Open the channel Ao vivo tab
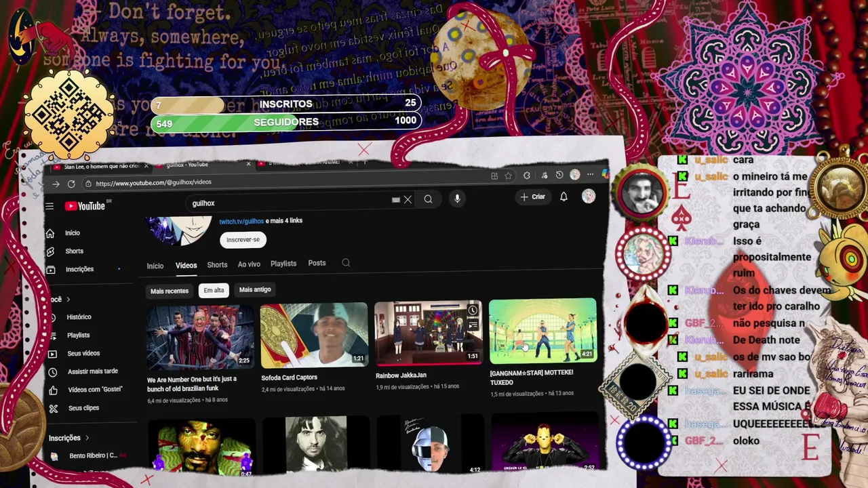Screen dimensions: 868x488 pyautogui.click(x=249, y=264)
